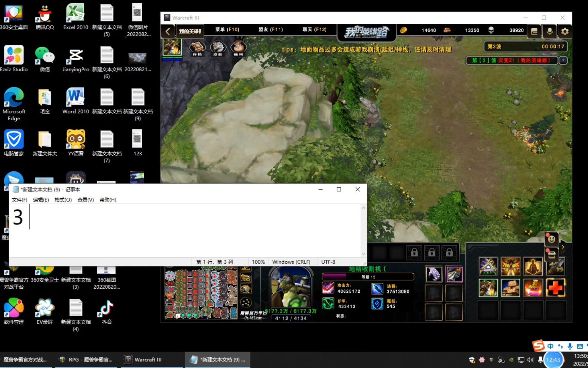Viewport: 588px width, 368px height.
Task: Open the Sogou on-screen keyboard icon
Action: click(580, 346)
